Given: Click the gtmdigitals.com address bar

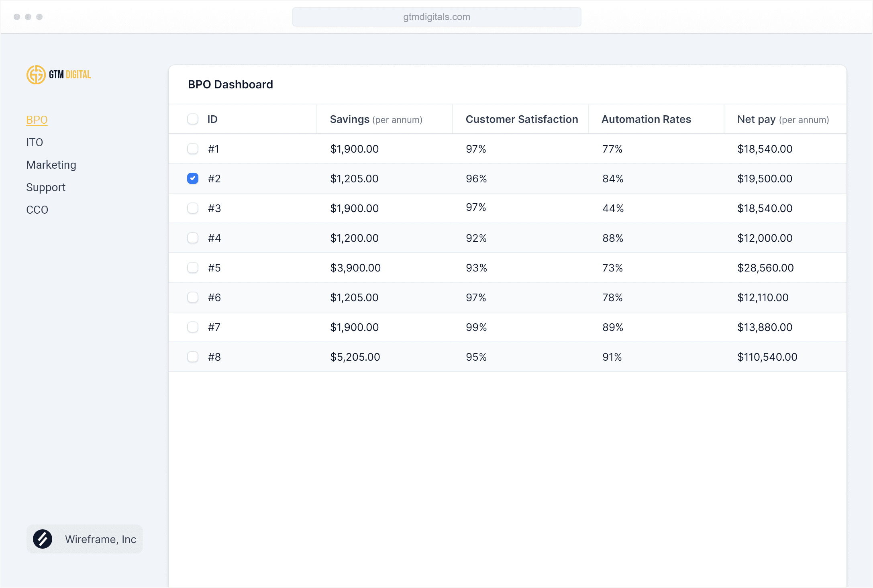Looking at the screenshot, I should (436, 17).
